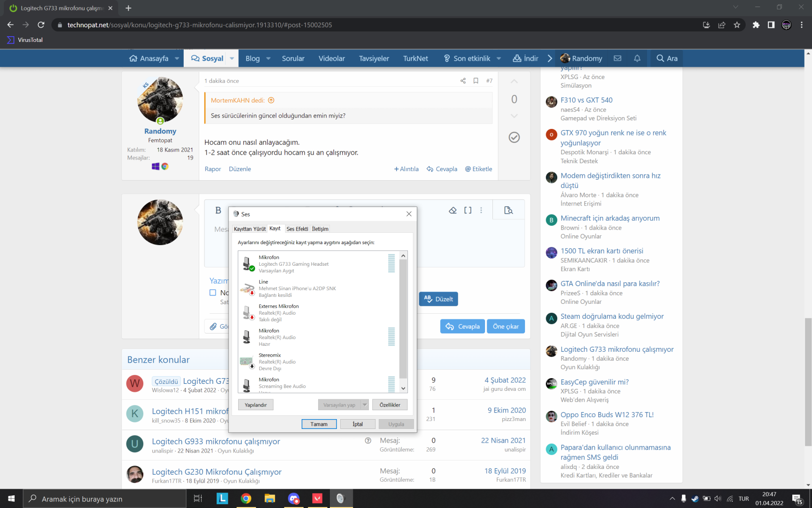Select the Screaming Bee Audio Mikrofon device
Image resolution: width=812 pixels, height=508 pixels.
(319, 383)
